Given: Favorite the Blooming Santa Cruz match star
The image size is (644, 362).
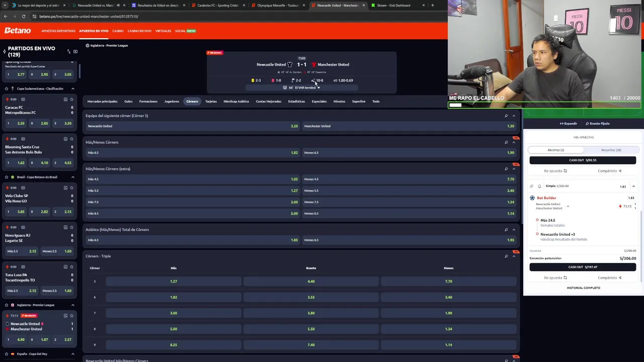Looking at the screenshot, I should pos(71,139).
